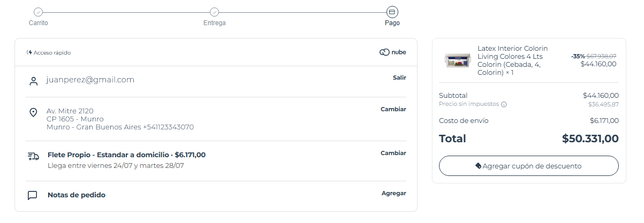The image size is (644, 223).
Task: Go to the Entrega step label
Action: click(x=215, y=23)
